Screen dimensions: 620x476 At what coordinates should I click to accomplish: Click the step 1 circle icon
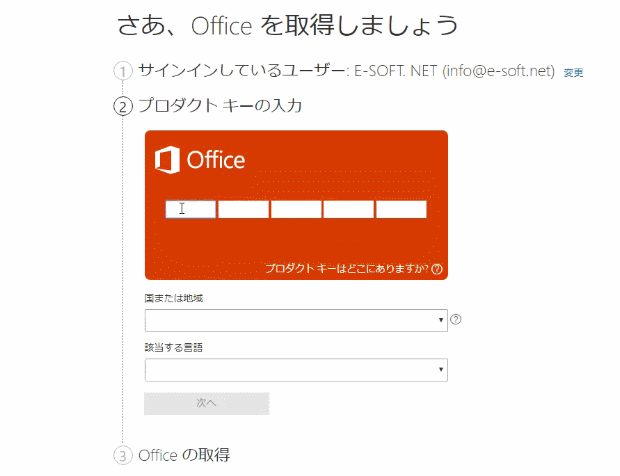(123, 72)
